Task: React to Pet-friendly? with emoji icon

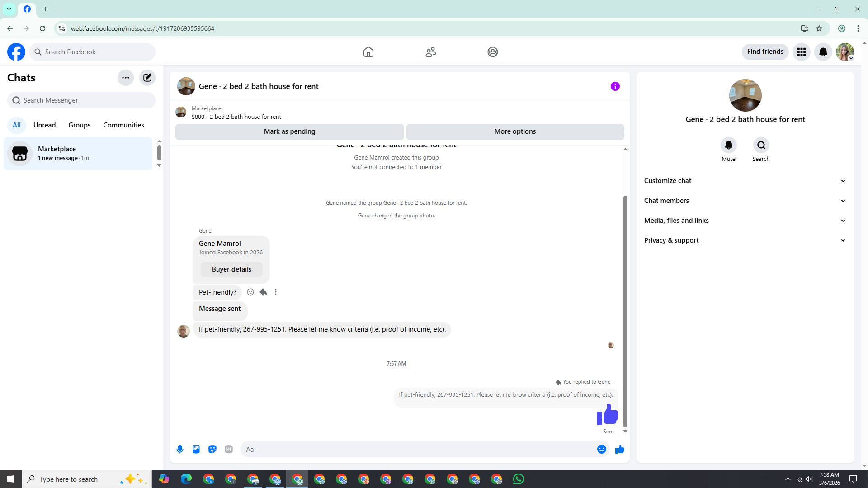Action: (250, 292)
